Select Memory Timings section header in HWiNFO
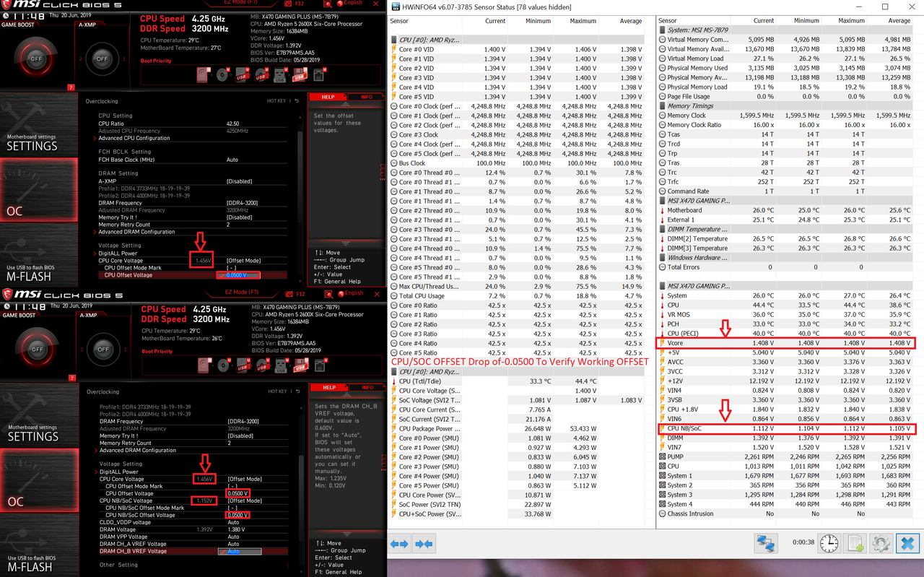924x577 pixels. [786, 106]
